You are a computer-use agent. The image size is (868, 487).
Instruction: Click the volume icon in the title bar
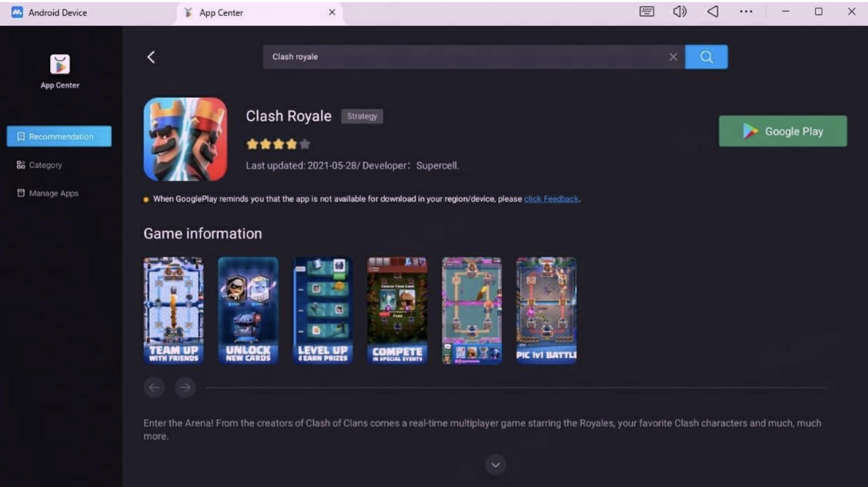(679, 11)
